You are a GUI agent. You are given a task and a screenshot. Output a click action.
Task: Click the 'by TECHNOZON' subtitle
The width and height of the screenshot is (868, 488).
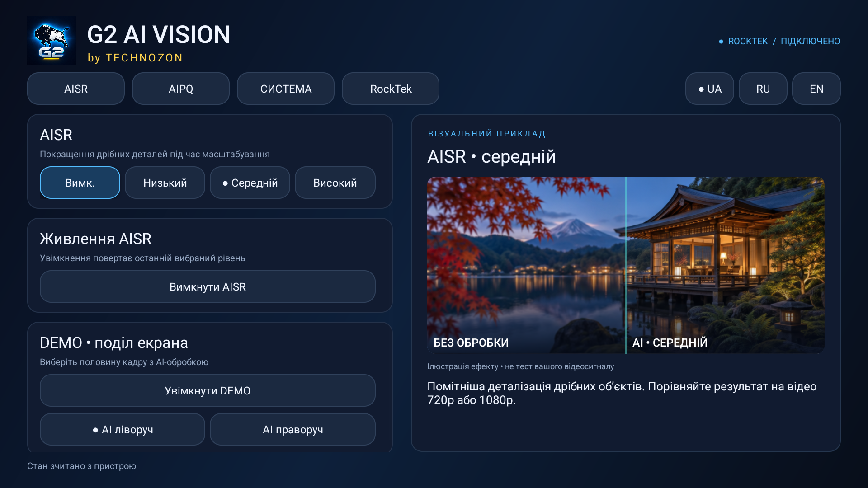pyautogui.click(x=135, y=58)
